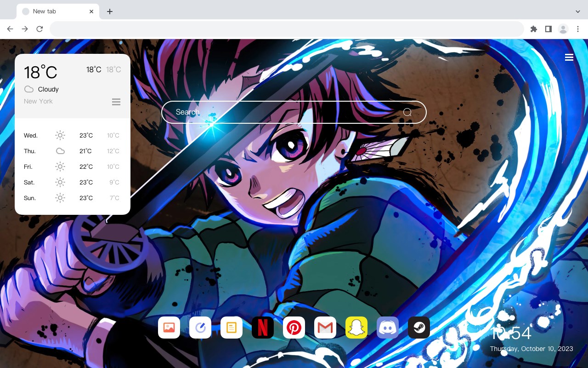Open Chrome's three-dot menu
The width and height of the screenshot is (588, 368).
(x=578, y=29)
